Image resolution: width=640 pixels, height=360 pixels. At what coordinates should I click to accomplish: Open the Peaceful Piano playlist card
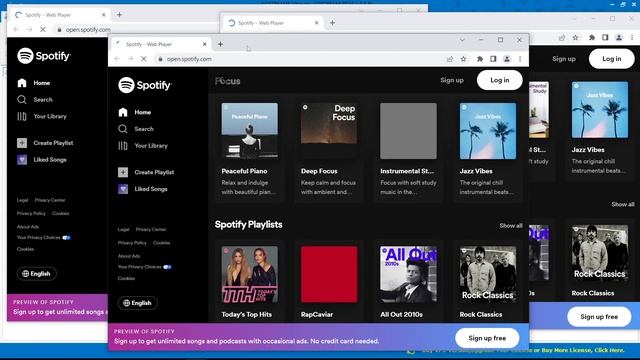[x=249, y=149]
